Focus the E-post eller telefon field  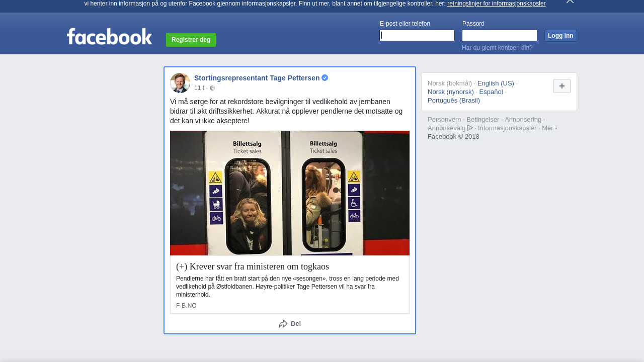coord(417,35)
